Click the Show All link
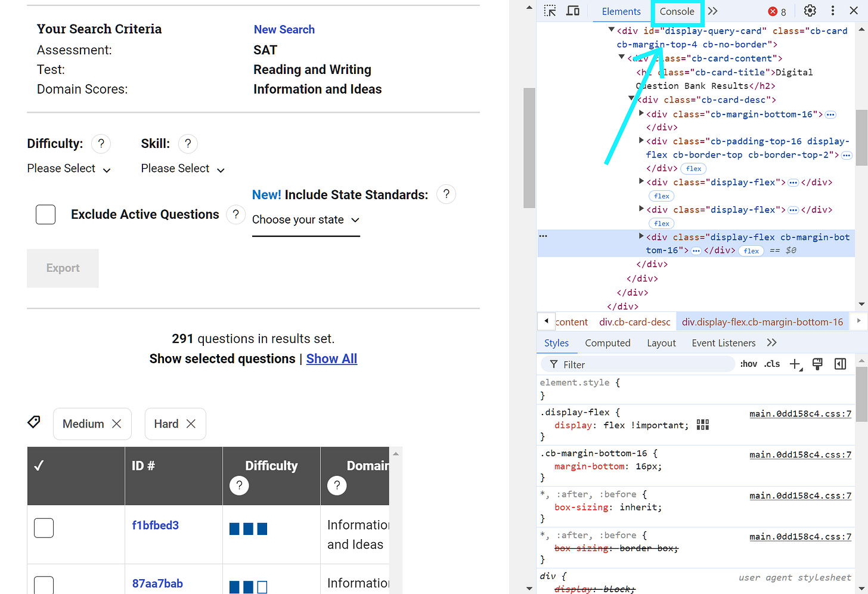 331,358
